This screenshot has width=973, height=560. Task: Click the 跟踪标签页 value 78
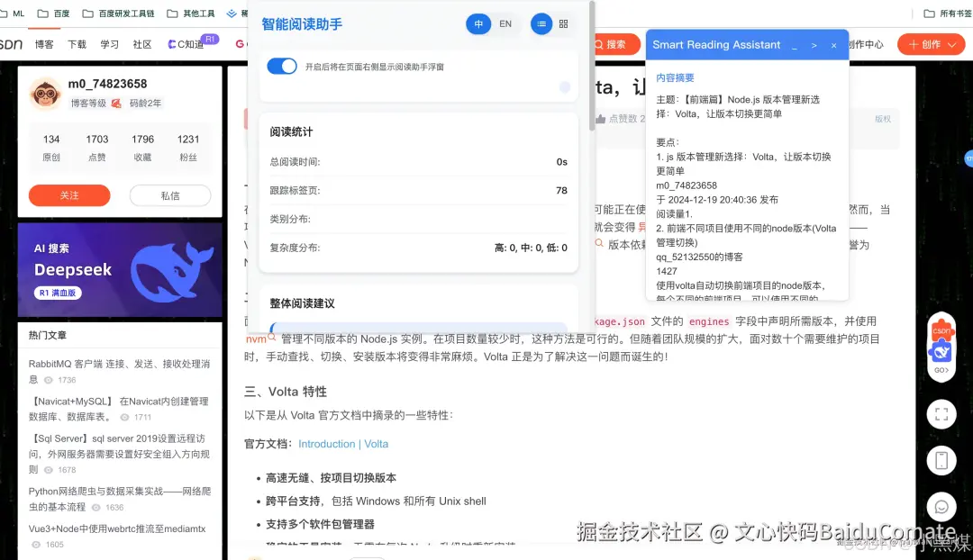coord(561,190)
